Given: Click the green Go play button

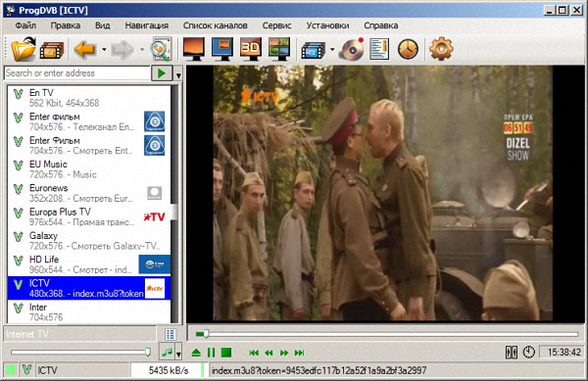Looking at the screenshot, I should (162, 73).
